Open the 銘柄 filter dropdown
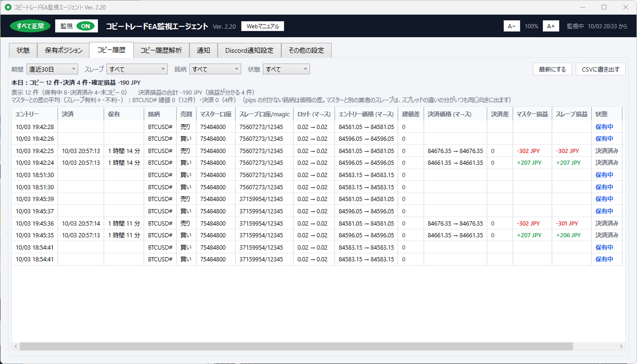Image resolution: width=637 pixels, height=364 pixels. click(215, 69)
